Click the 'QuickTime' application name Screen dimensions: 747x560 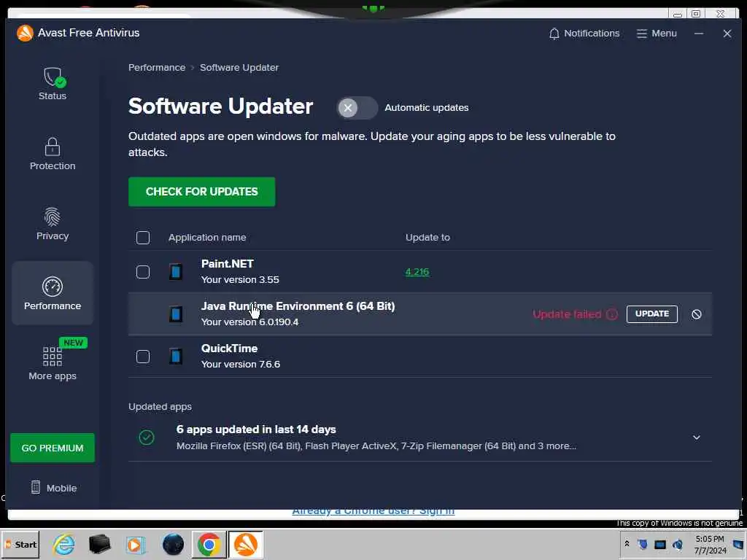(x=229, y=348)
